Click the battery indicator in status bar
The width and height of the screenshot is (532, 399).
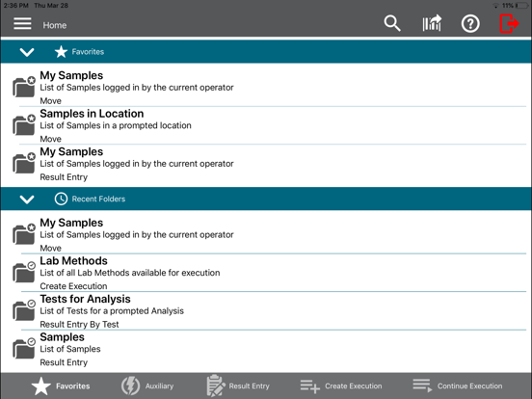click(521, 6)
